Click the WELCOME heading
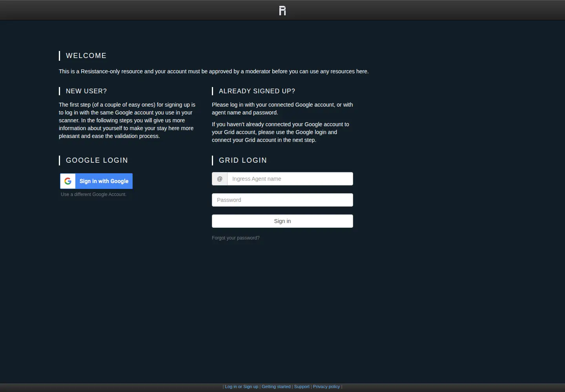Image resolution: width=565 pixels, height=392 pixels. 86,56
